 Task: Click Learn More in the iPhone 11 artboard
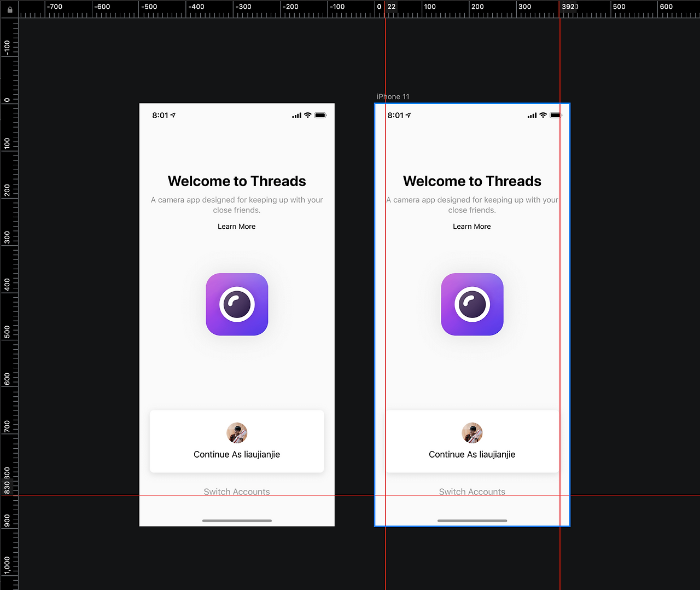coord(472,227)
